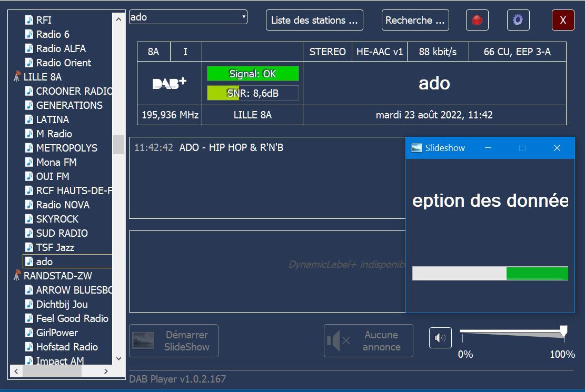Image resolution: width=585 pixels, height=392 pixels.
Task: Select the SUD RADIO station
Action: (x=62, y=233)
